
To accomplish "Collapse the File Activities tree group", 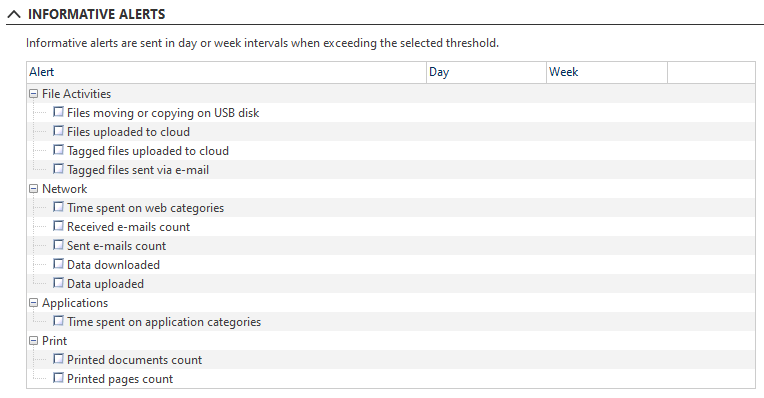I will point(33,94).
